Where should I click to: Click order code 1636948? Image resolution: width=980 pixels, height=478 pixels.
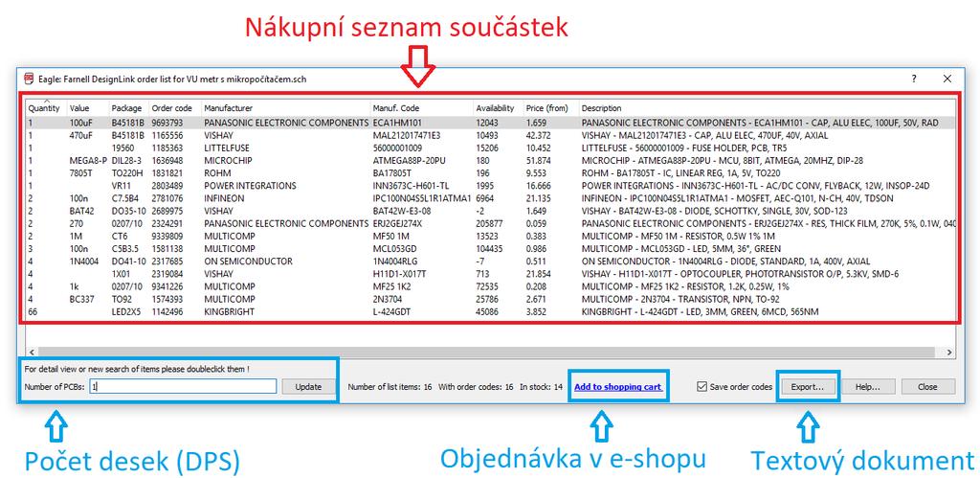pos(167,161)
